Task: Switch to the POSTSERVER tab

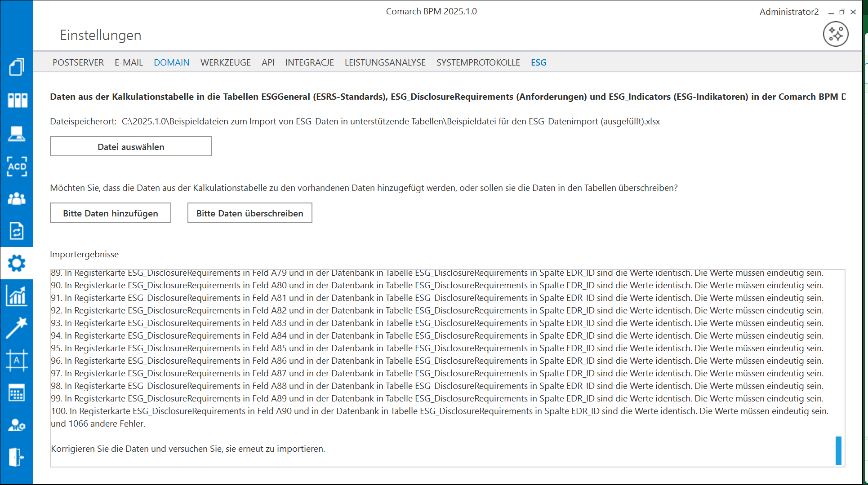Action: coord(78,62)
